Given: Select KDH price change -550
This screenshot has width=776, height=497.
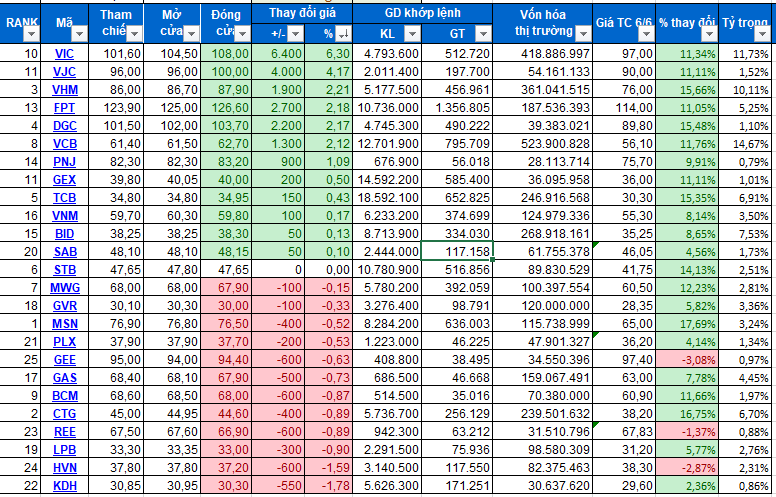Looking at the screenshot, I should pyautogui.click(x=278, y=486).
